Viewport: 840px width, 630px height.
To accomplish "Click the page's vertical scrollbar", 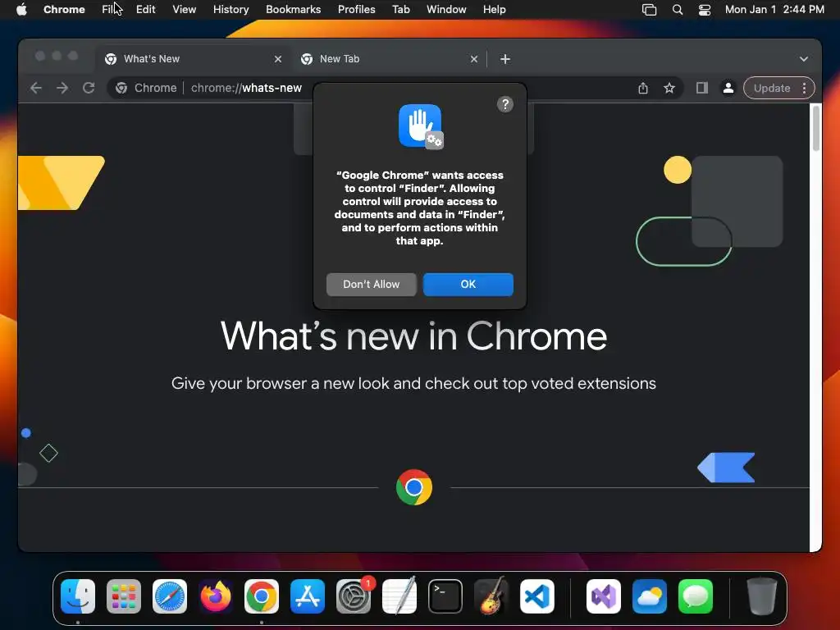I will [x=816, y=129].
